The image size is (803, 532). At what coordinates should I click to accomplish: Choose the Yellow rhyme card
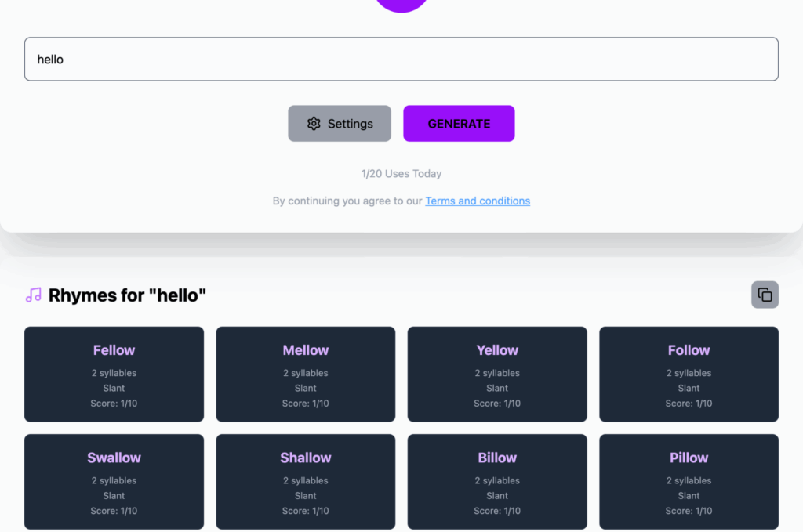(497, 374)
